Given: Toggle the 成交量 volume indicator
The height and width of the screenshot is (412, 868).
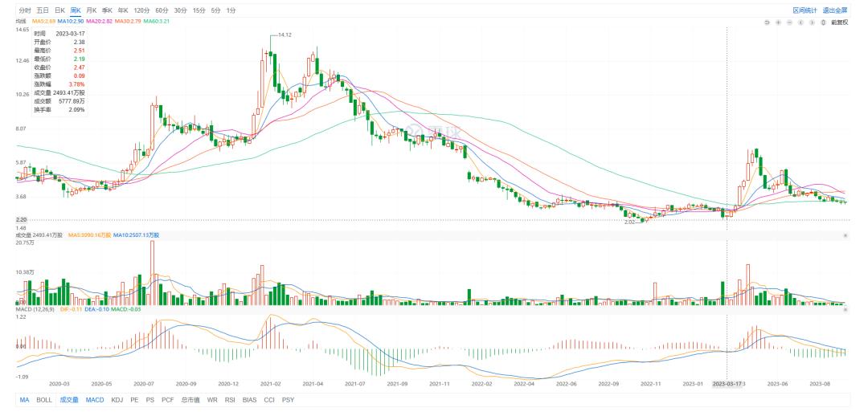Looking at the screenshot, I should coord(69,400).
